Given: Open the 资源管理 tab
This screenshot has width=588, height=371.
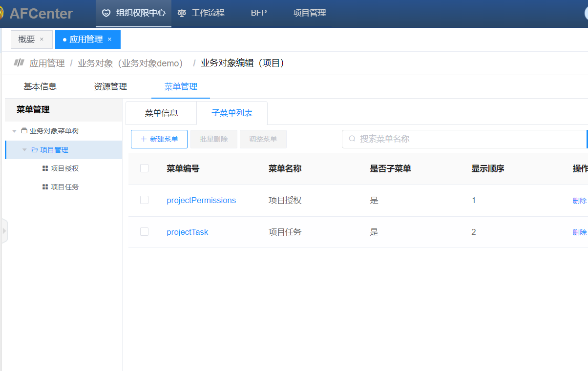Looking at the screenshot, I should (x=110, y=87).
